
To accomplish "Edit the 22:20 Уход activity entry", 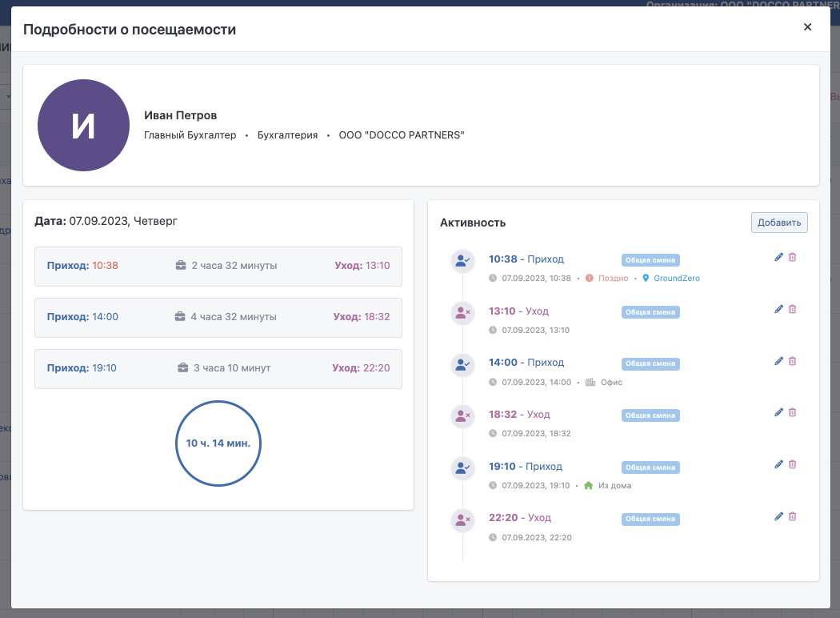I will tap(778, 516).
